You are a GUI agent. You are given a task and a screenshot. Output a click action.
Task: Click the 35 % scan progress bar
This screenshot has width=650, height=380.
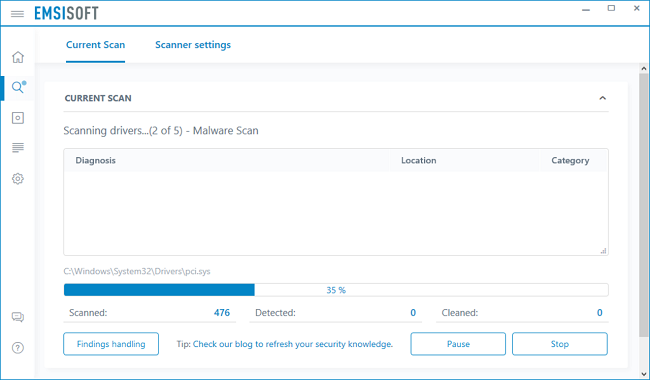[336, 290]
